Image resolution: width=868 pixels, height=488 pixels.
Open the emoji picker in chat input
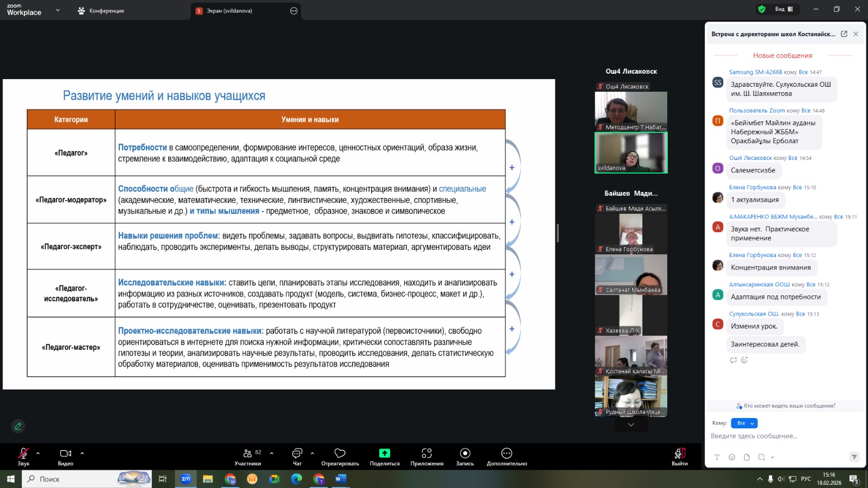pyautogui.click(x=732, y=457)
